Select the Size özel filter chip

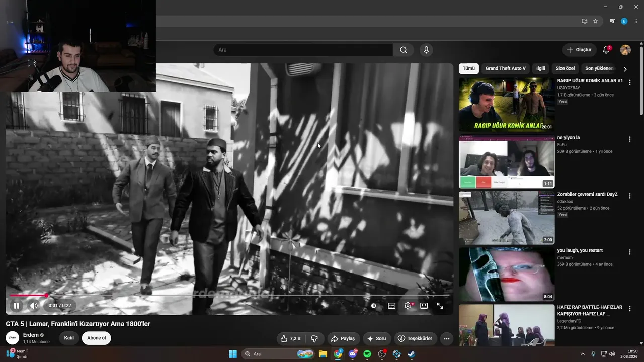(565, 68)
